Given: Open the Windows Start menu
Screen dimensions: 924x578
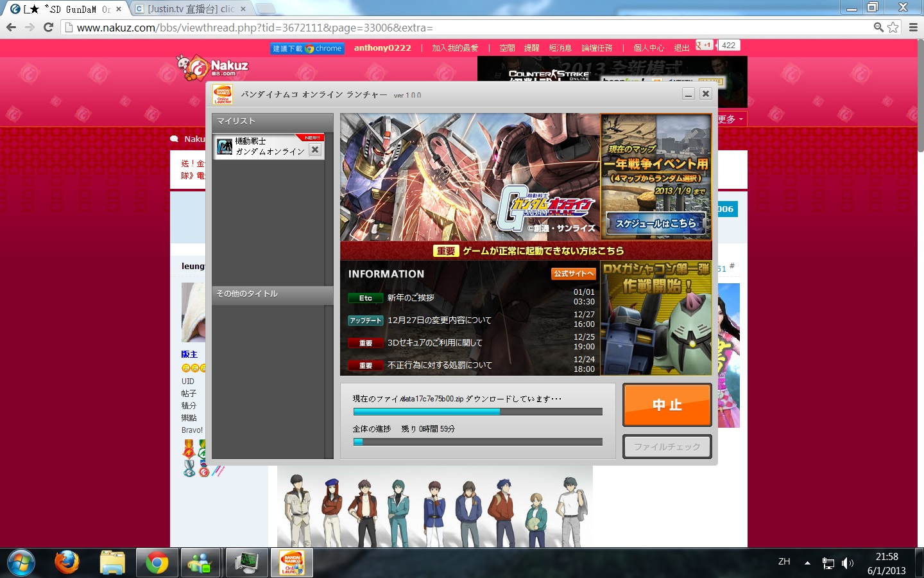Looking at the screenshot, I should pyautogui.click(x=21, y=563).
